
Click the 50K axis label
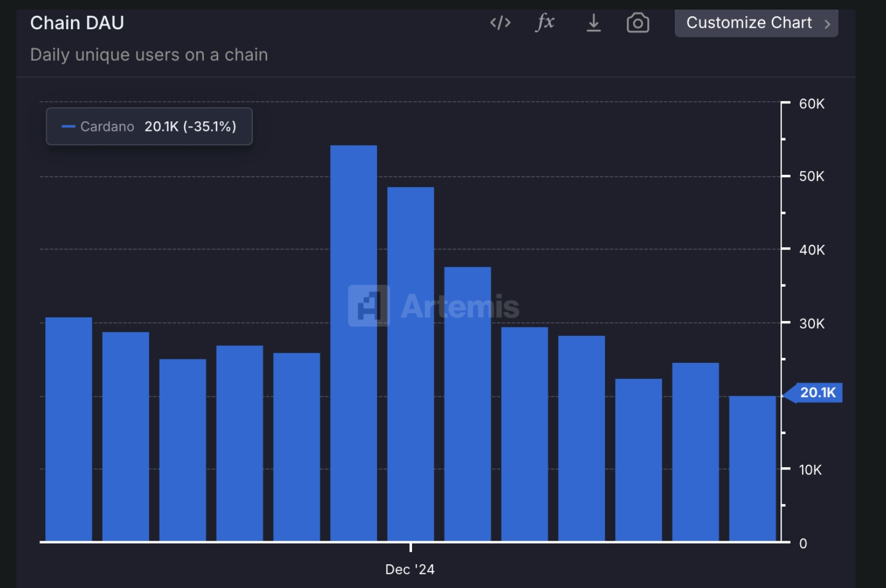click(812, 177)
